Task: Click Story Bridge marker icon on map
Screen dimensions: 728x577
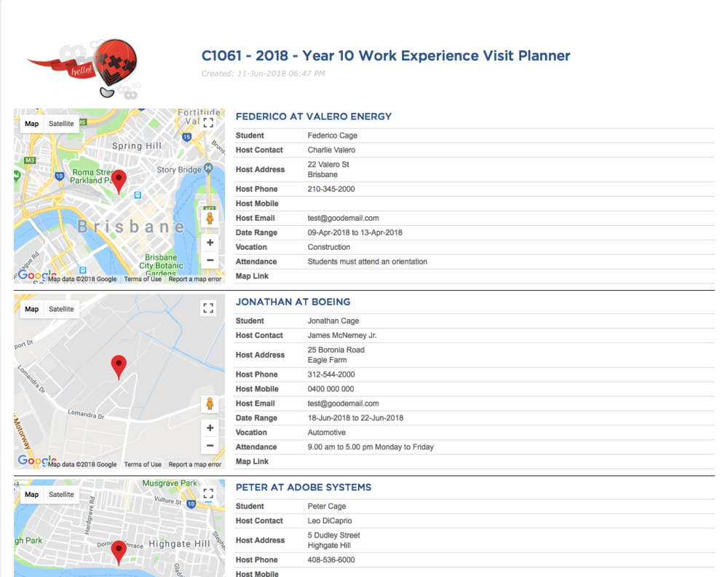Action: (x=208, y=168)
